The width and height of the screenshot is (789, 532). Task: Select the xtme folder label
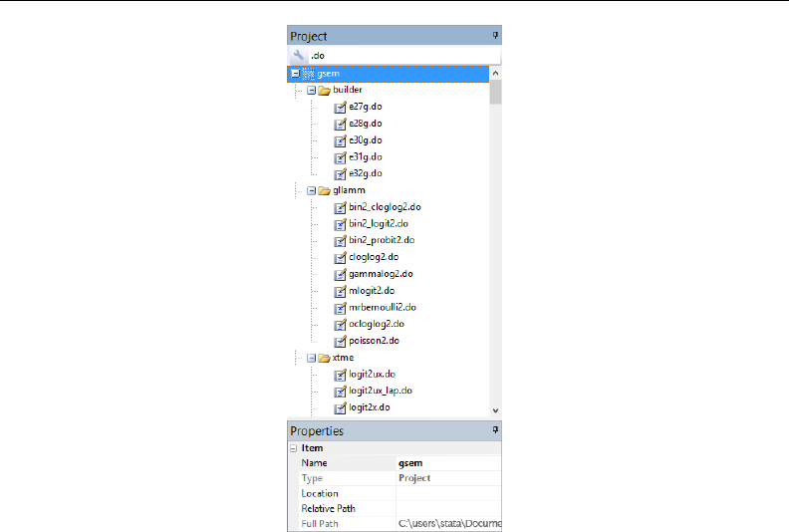click(343, 358)
